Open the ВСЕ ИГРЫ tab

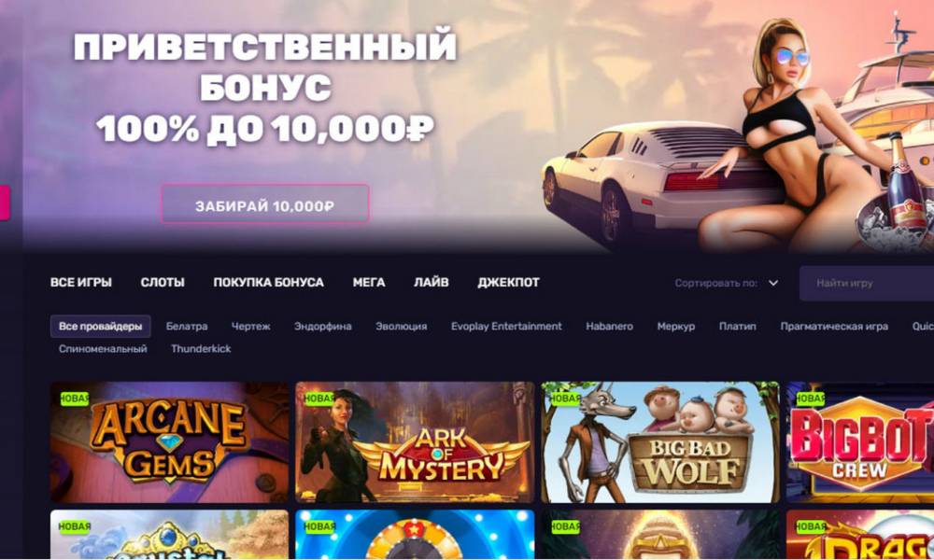pos(81,282)
